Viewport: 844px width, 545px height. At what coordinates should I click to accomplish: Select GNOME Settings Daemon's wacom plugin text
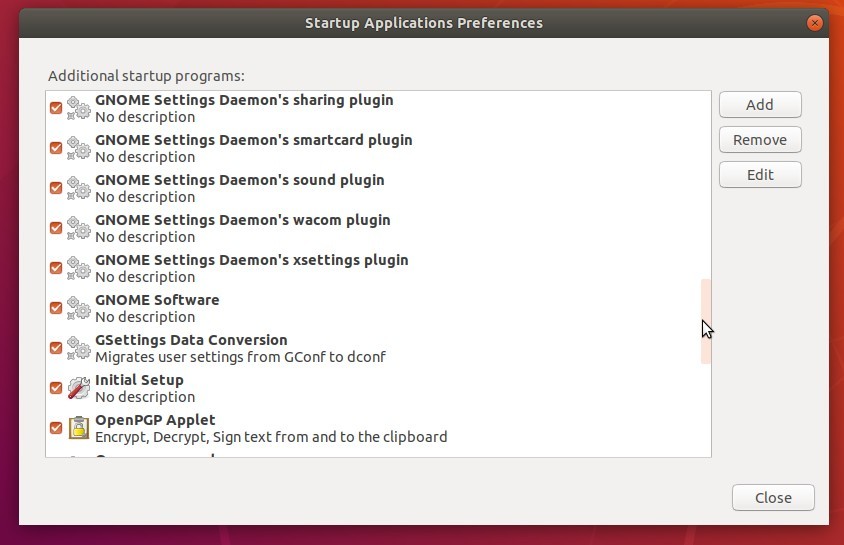point(243,220)
